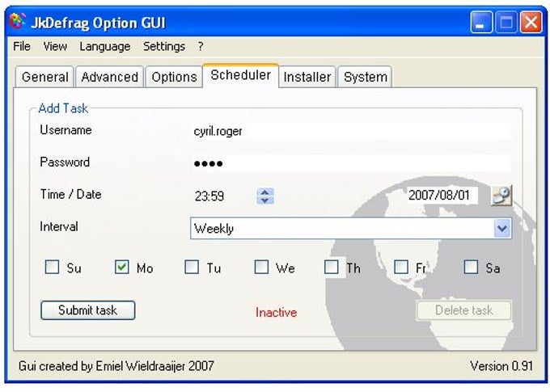This screenshot has height=392, width=550.
Task: Check the Su (Sunday) checkbox
Action: (x=52, y=267)
